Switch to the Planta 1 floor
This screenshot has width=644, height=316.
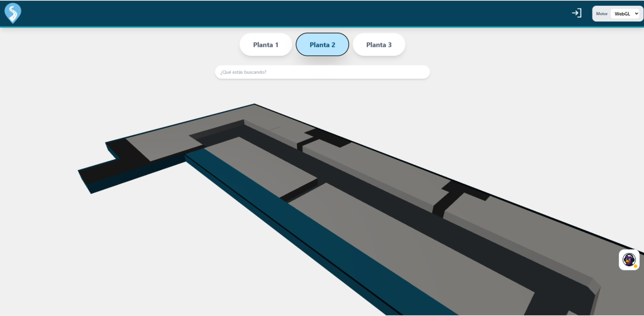point(266,45)
